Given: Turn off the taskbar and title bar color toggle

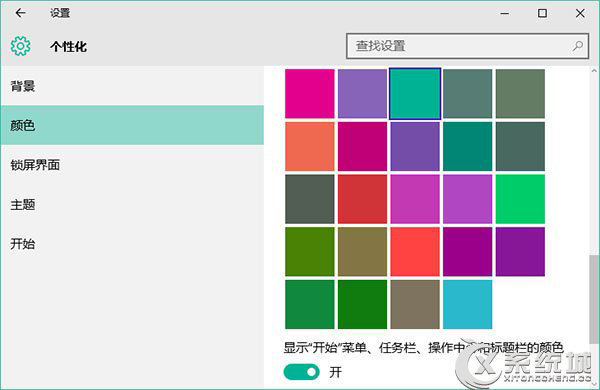Looking at the screenshot, I should [x=302, y=372].
